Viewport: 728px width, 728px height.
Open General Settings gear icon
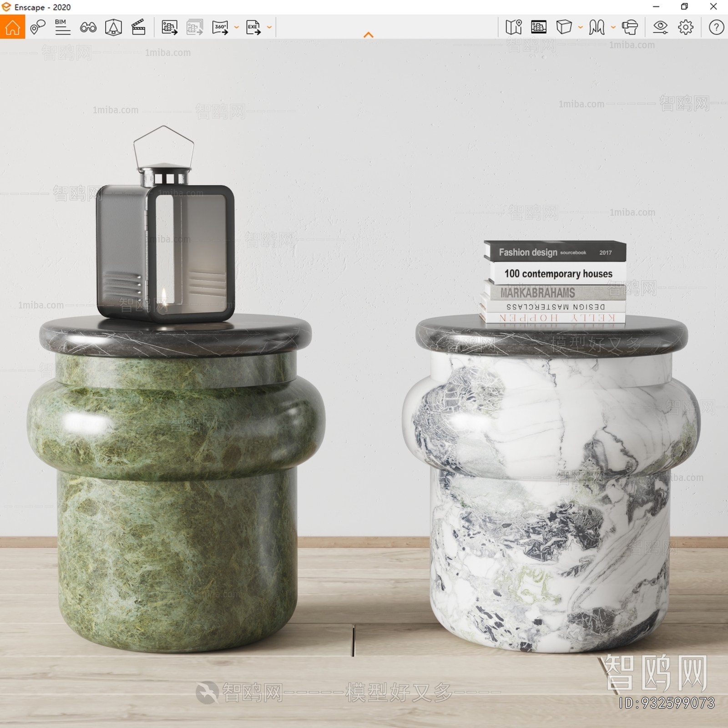[x=686, y=27]
